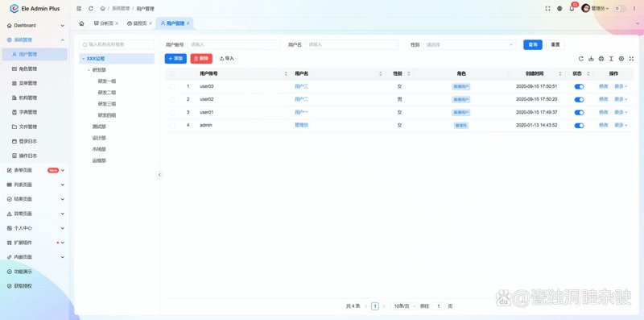Image resolution: width=644 pixels, height=320 pixels.
Task: Click the table export download icon
Action: 591,59
